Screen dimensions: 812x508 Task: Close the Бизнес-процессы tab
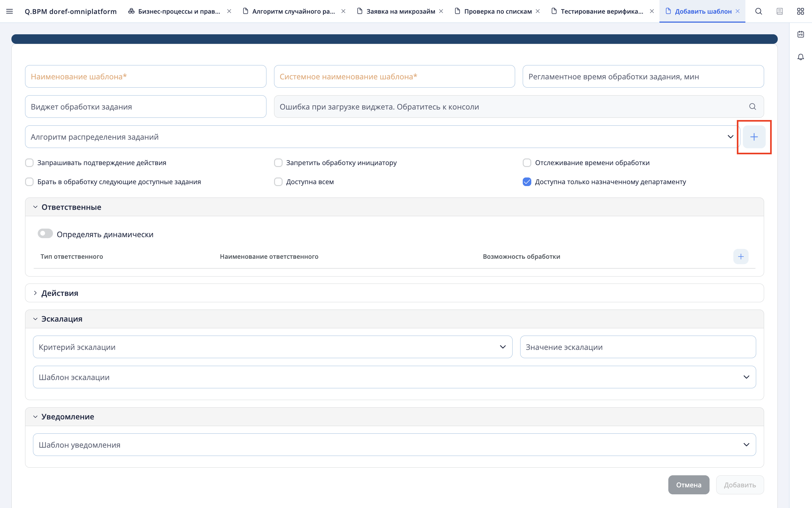point(229,11)
